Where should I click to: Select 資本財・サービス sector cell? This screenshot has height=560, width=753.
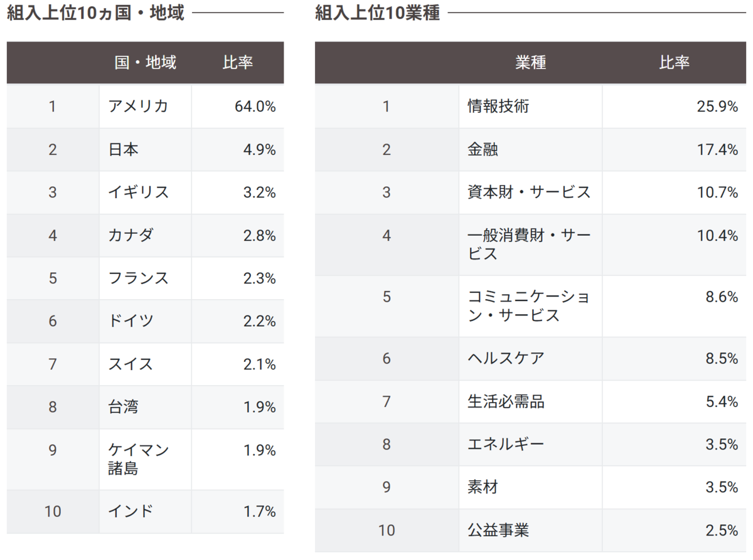pyautogui.click(x=530, y=193)
